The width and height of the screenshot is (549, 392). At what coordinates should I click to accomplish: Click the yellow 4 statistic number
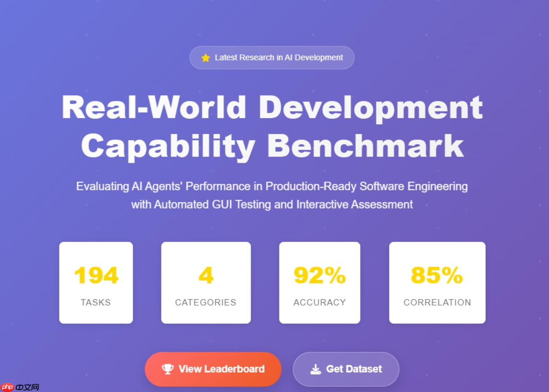206,275
